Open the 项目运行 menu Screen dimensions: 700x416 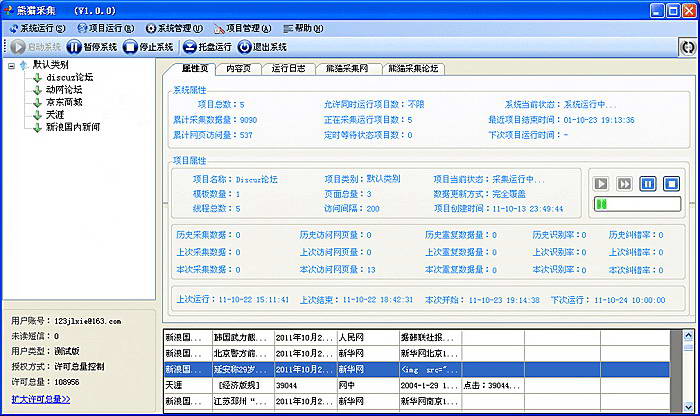tap(106, 29)
